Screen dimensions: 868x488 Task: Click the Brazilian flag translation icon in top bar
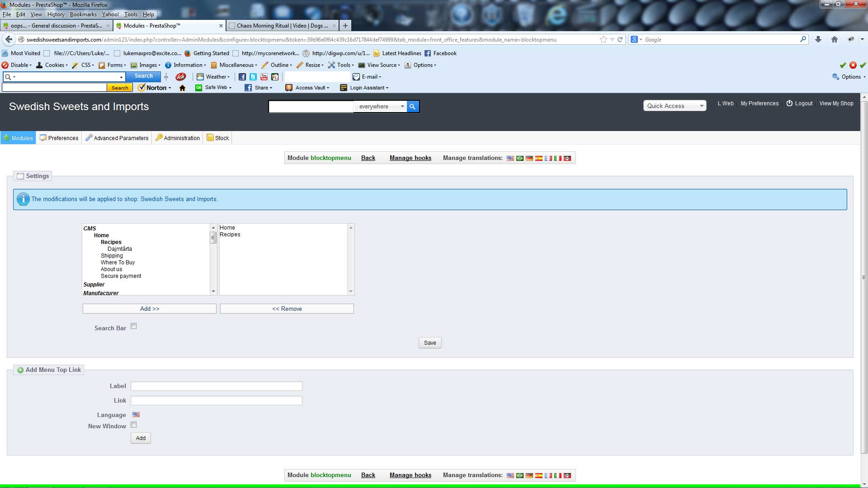520,158
